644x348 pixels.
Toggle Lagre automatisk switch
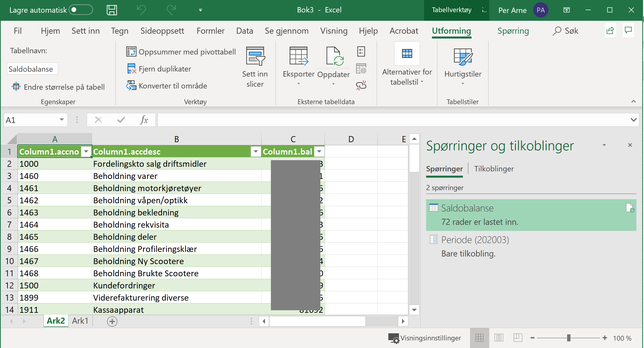(x=81, y=10)
